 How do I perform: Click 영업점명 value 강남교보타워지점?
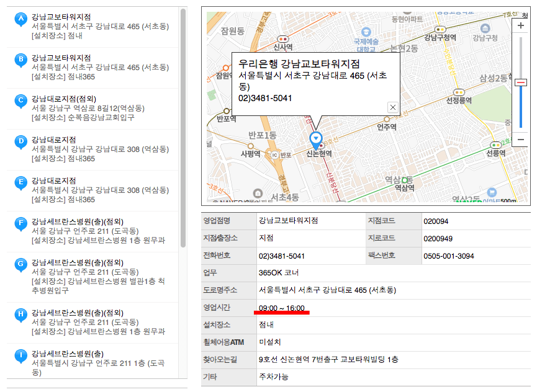point(289,221)
